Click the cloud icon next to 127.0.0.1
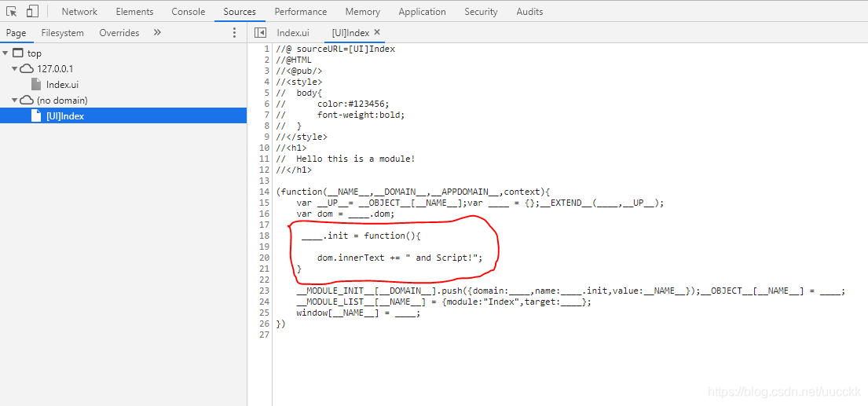This screenshot has height=406, width=868. (x=27, y=69)
